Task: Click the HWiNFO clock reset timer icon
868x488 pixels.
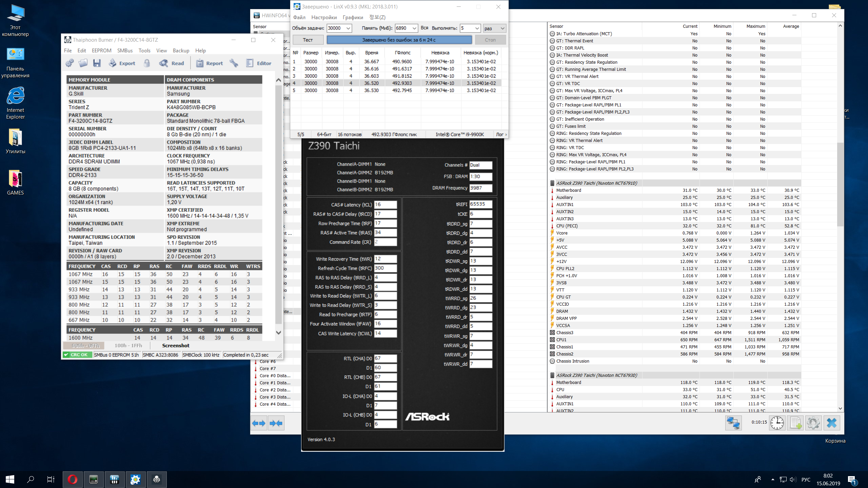Action: point(777,423)
